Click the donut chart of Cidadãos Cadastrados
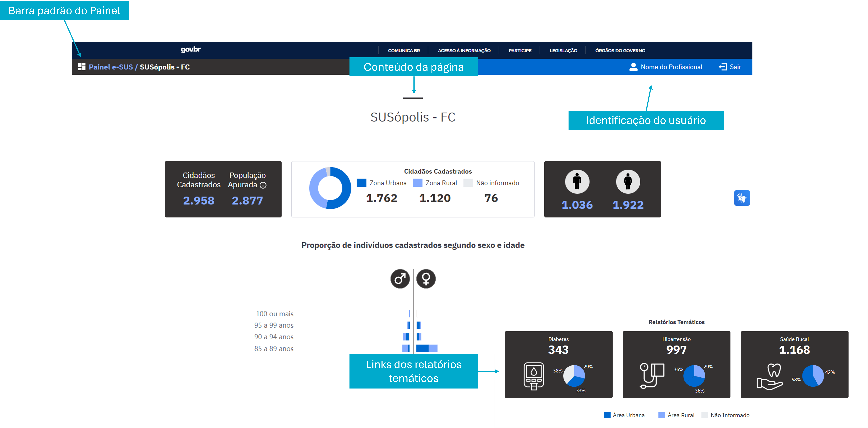The image size is (868, 428). click(330, 188)
